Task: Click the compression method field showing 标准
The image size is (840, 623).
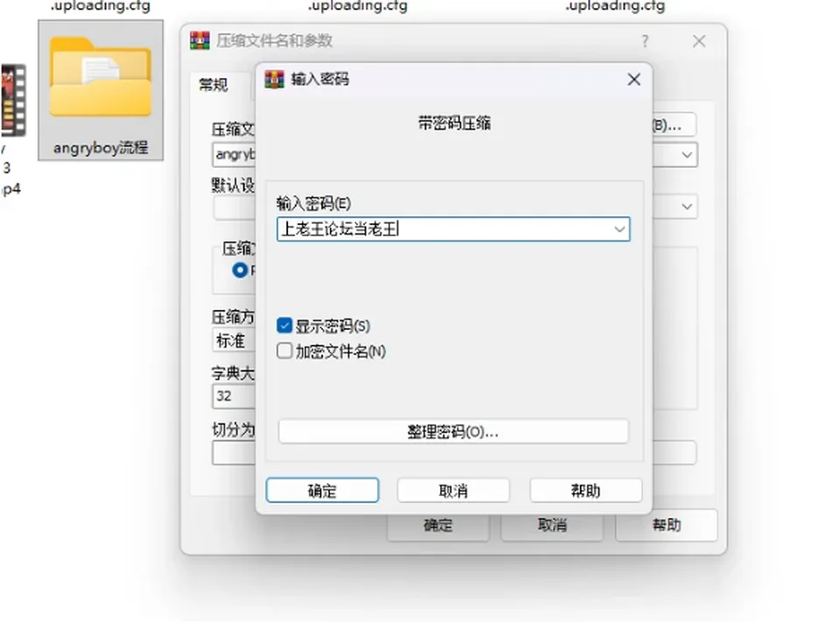Action: (234, 340)
